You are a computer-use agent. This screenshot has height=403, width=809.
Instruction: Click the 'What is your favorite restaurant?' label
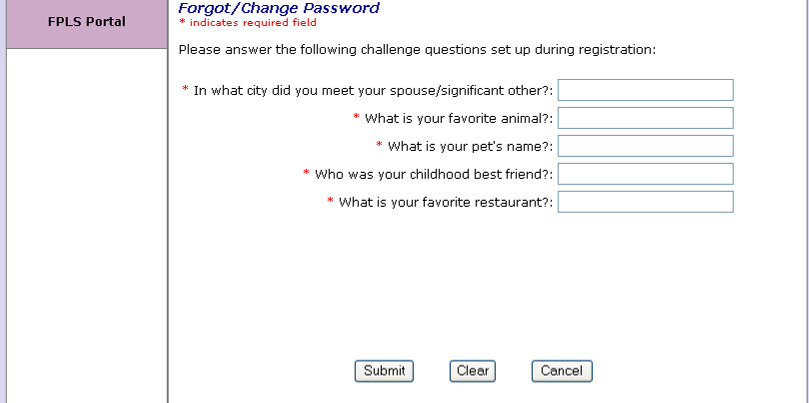pyautogui.click(x=446, y=202)
